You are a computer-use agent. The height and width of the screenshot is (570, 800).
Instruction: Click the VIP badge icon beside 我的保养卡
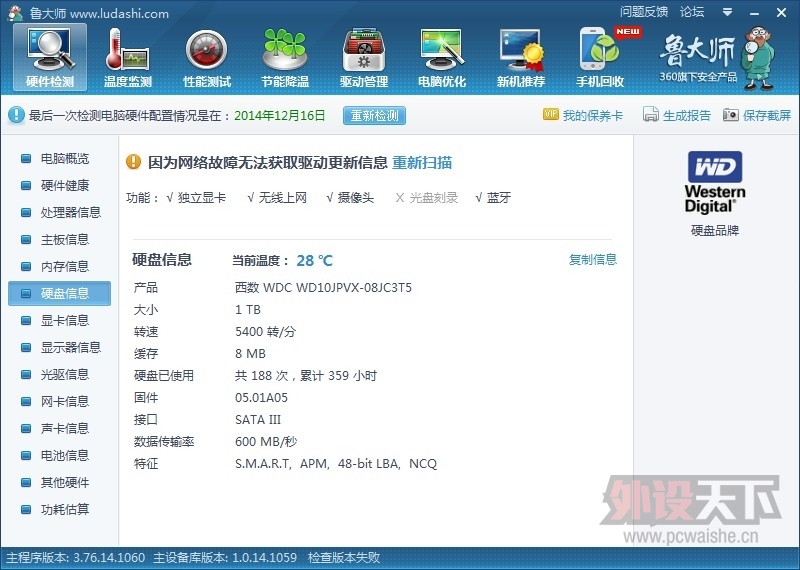pyautogui.click(x=551, y=114)
